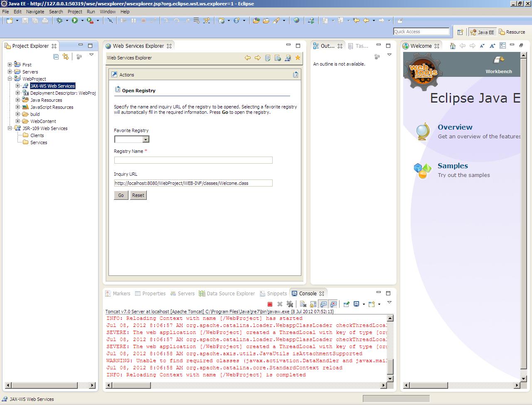Clear the Console output
Image resolution: width=532 pixels, height=405 pixels.
(303, 304)
